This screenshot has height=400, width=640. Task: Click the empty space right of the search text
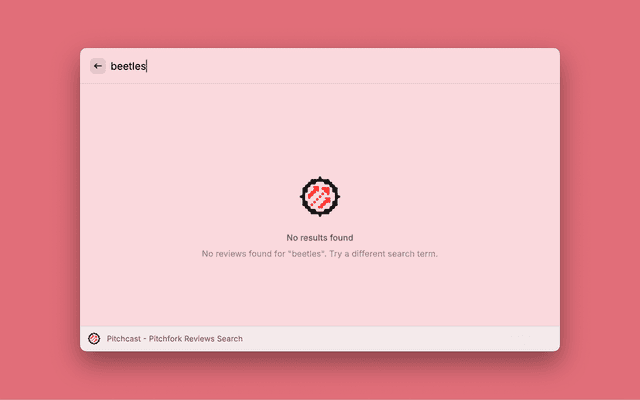coord(350,66)
